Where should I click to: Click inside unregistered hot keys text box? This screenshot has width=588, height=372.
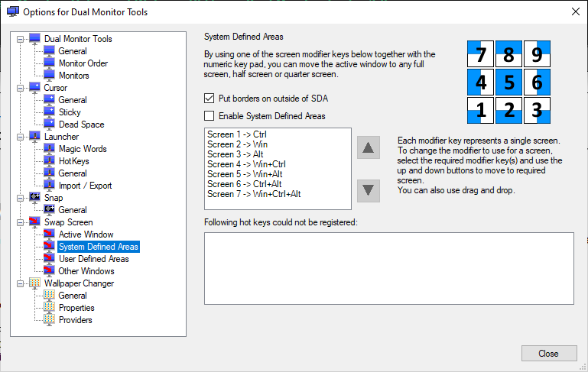(x=389, y=268)
